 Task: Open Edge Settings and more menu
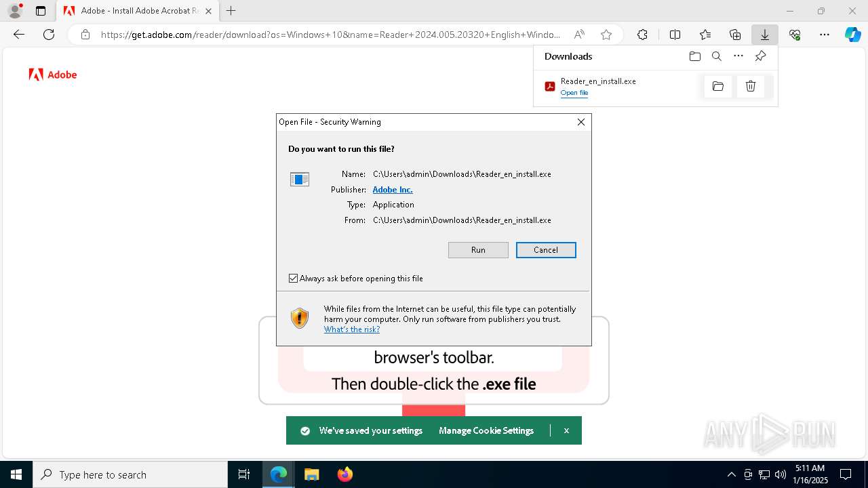[825, 35]
